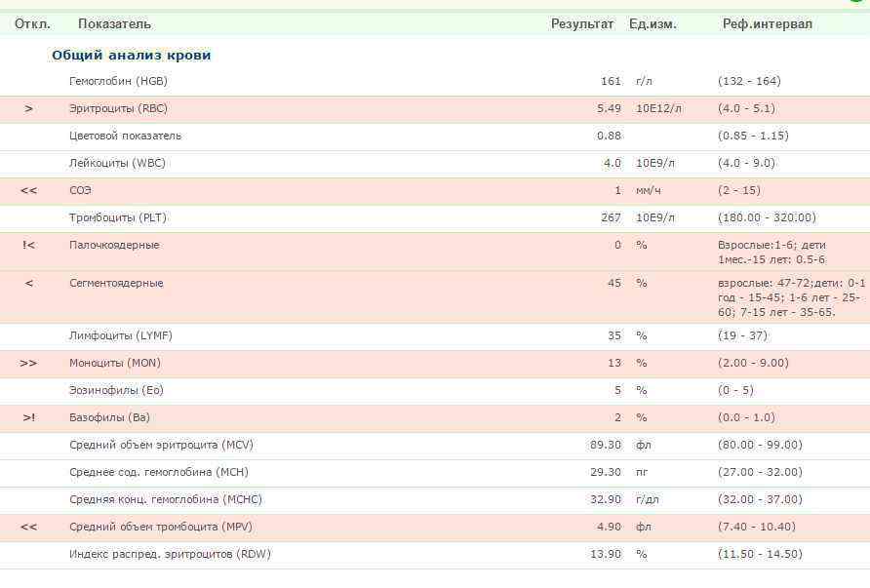Select the Гемоглобин (HGB) row label
The width and height of the screenshot is (870, 588).
[x=118, y=81]
